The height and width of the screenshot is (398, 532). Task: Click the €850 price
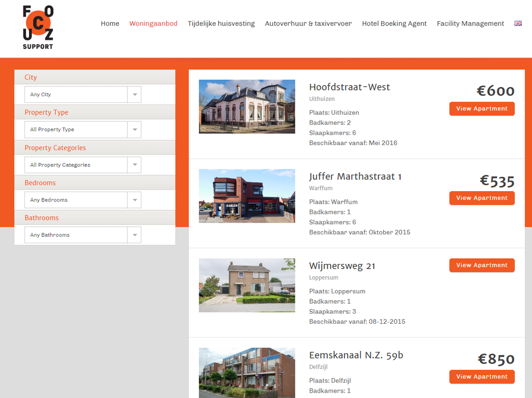(496, 359)
